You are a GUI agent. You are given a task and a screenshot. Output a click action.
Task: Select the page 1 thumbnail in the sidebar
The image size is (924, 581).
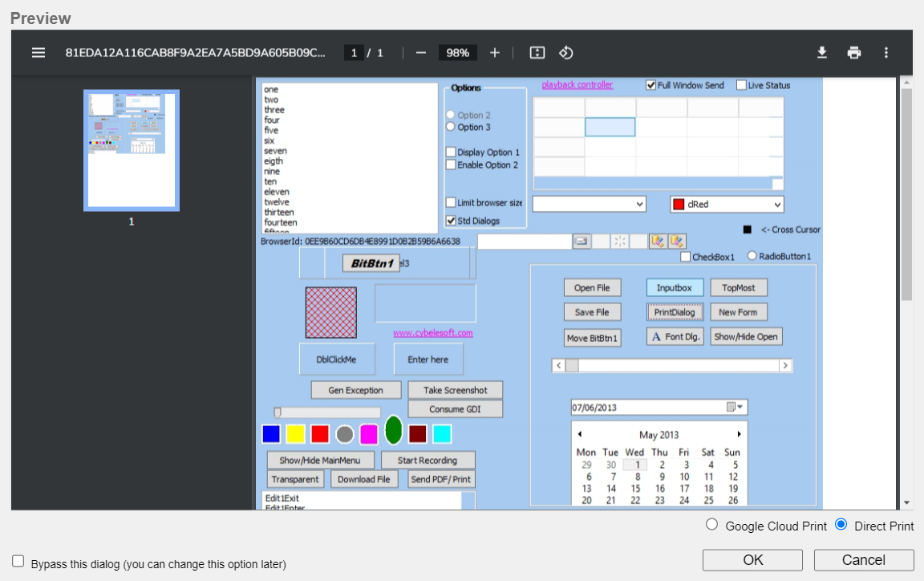coord(131,150)
